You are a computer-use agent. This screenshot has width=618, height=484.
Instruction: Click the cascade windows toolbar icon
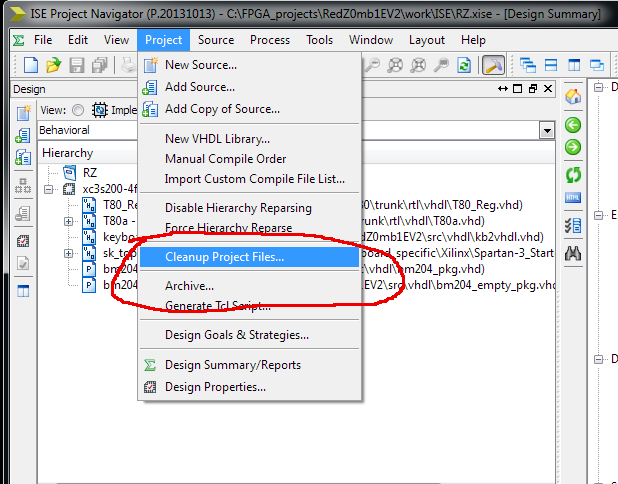[x=528, y=65]
